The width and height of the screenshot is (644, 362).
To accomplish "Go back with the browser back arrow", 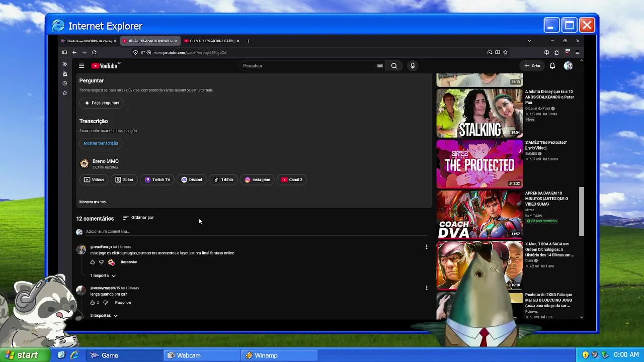I will tap(74, 52).
